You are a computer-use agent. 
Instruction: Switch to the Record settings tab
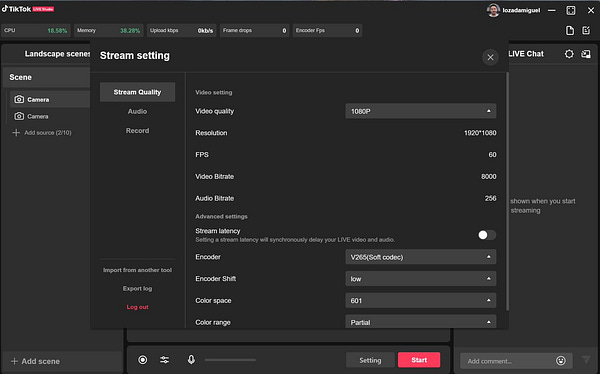(137, 131)
